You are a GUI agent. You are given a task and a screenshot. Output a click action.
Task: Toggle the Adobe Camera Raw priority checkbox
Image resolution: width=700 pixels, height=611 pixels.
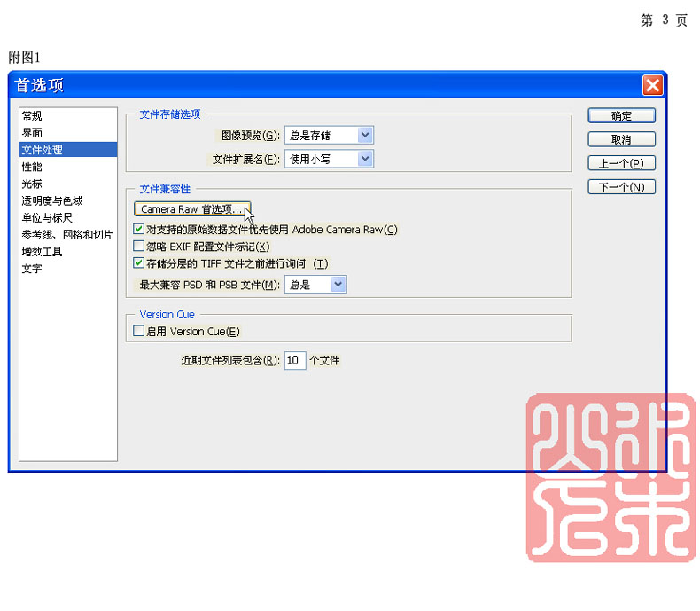pyautogui.click(x=139, y=229)
